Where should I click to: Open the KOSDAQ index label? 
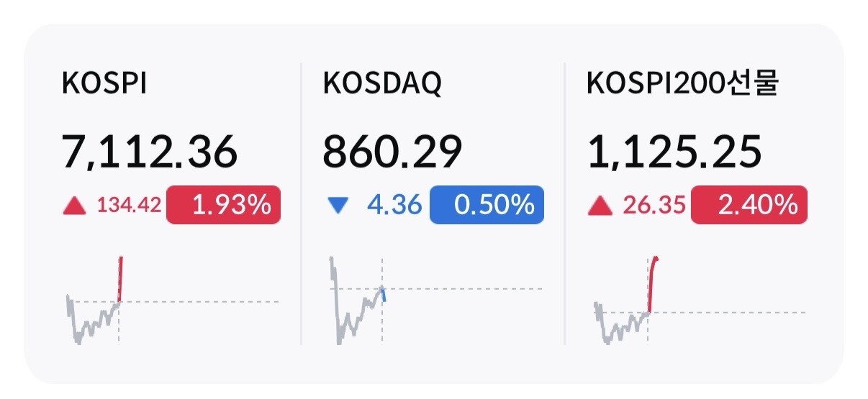point(382,84)
